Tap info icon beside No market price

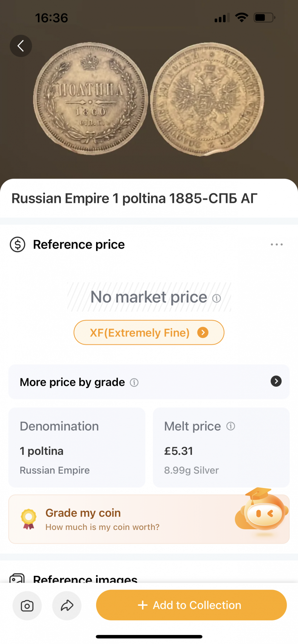[x=217, y=298]
